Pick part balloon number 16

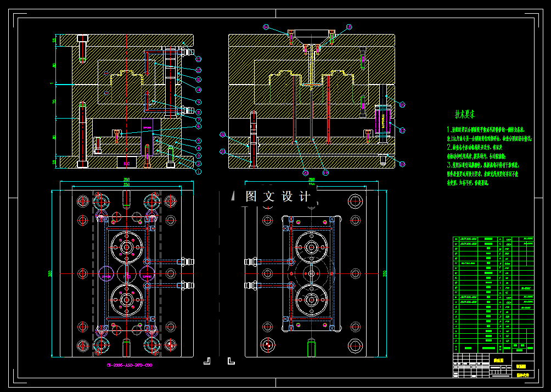coord(402,104)
